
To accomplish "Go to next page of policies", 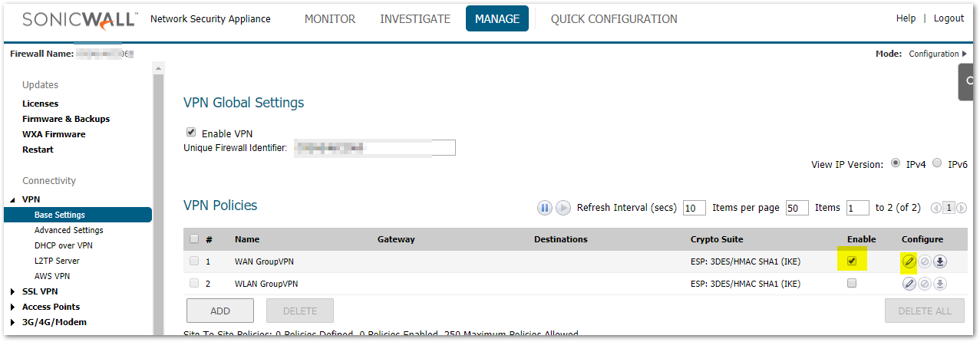I will point(962,208).
